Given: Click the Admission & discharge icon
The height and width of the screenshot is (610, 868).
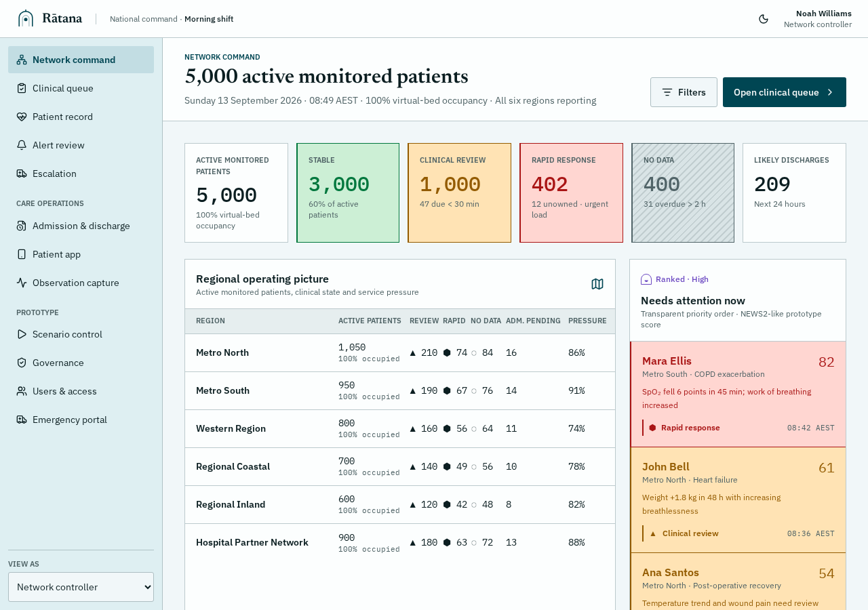Looking at the screenshot, I should (22, 226).
